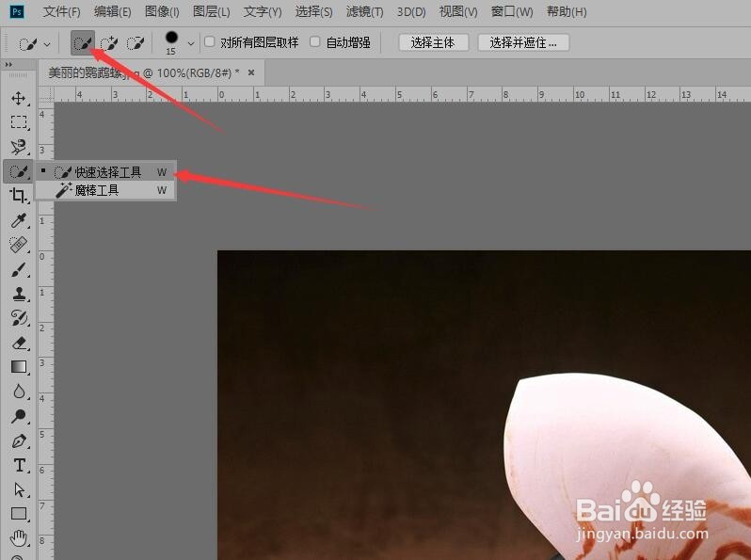
Task: Pick 快速选择工具 from flyout
Action: pos(105,172)
